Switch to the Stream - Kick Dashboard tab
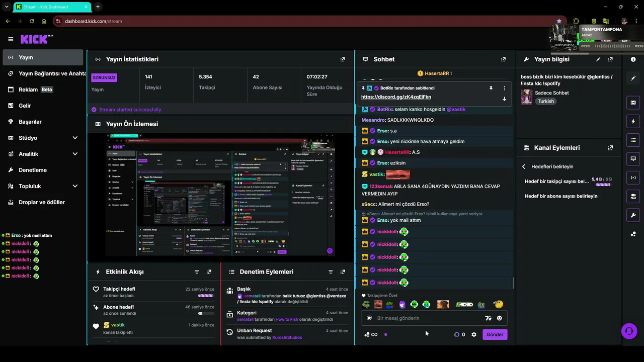This screenshot has width=644, height=362. (51, 7)
